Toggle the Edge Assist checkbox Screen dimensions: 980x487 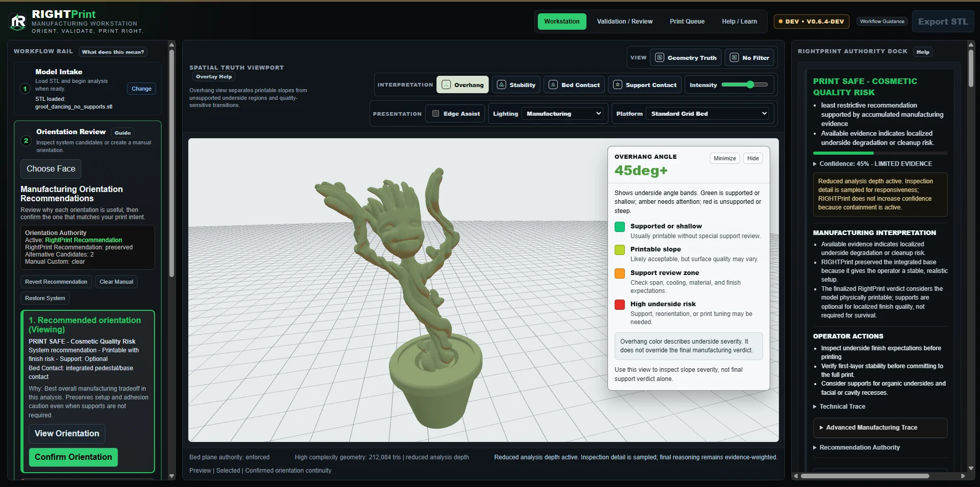click(435, 114)
